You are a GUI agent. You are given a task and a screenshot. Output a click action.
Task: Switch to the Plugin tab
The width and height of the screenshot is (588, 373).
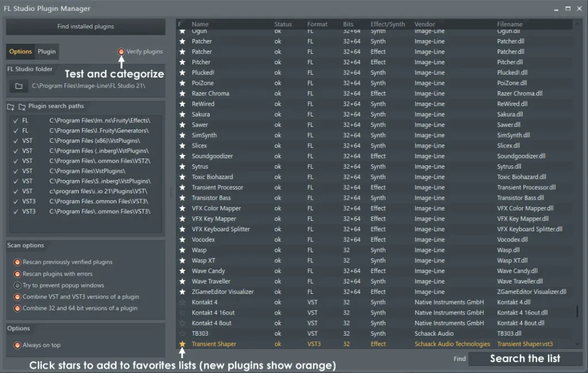point(47,51)
